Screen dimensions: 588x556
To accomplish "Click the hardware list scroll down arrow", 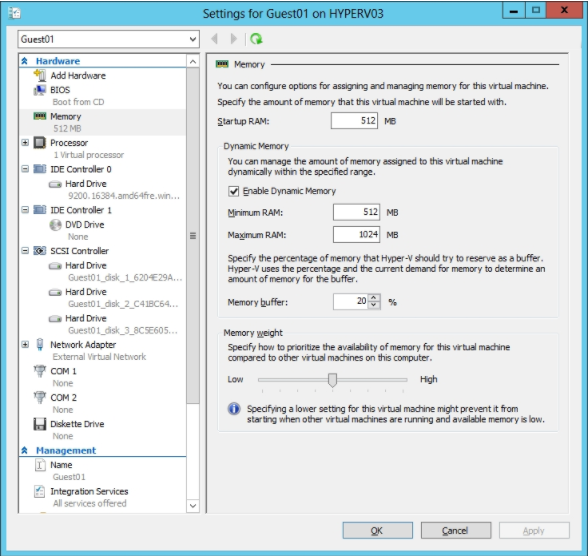I will click(x=193, y=506).
